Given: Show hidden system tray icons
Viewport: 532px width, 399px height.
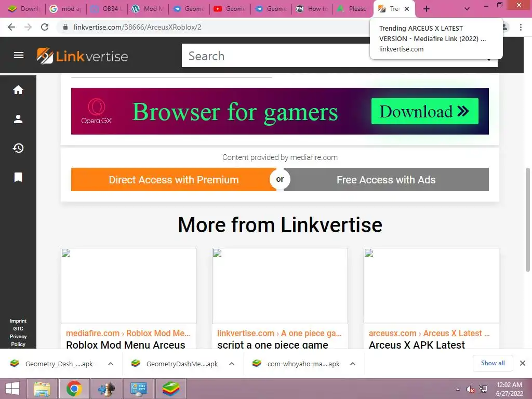Looking at the screenshot, I should click(458, 389).
